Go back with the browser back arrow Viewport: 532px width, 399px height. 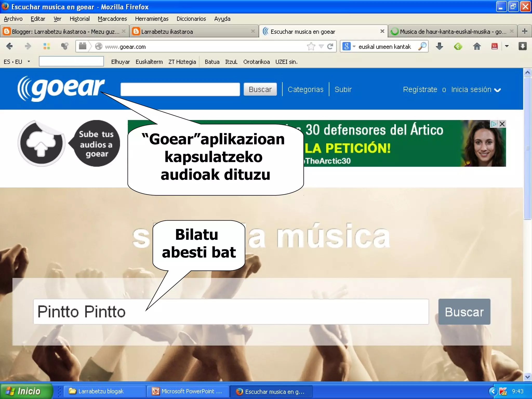tap(9, 46)
